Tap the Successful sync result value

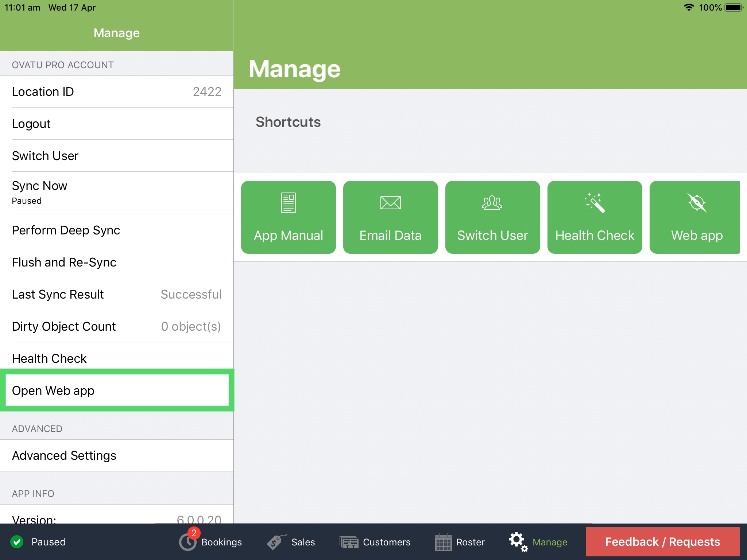(191, 294)
